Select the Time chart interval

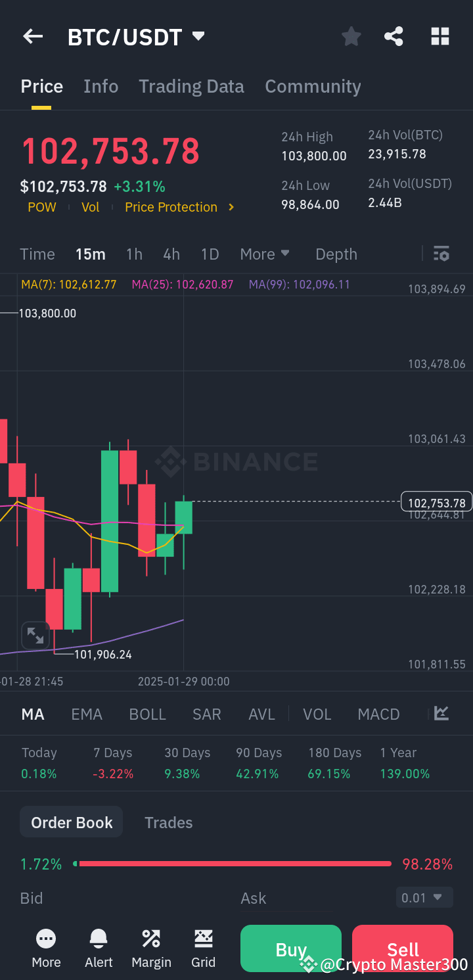click(x=37, y=254)
